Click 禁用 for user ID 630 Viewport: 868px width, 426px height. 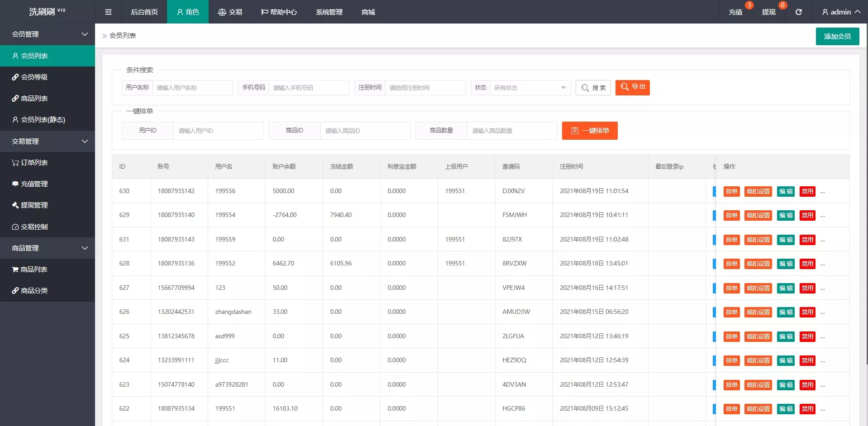pos(807,191)
